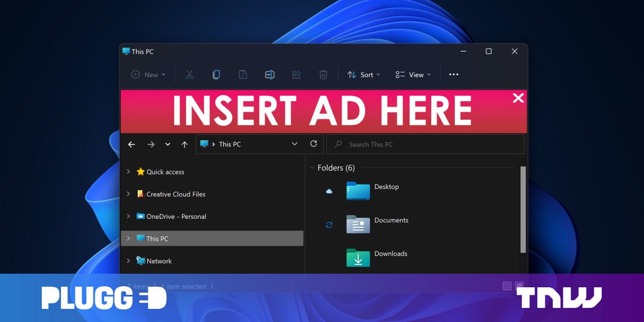Open the View options dropdown
The height and width of the screenshot is (322, 644).
413,74
